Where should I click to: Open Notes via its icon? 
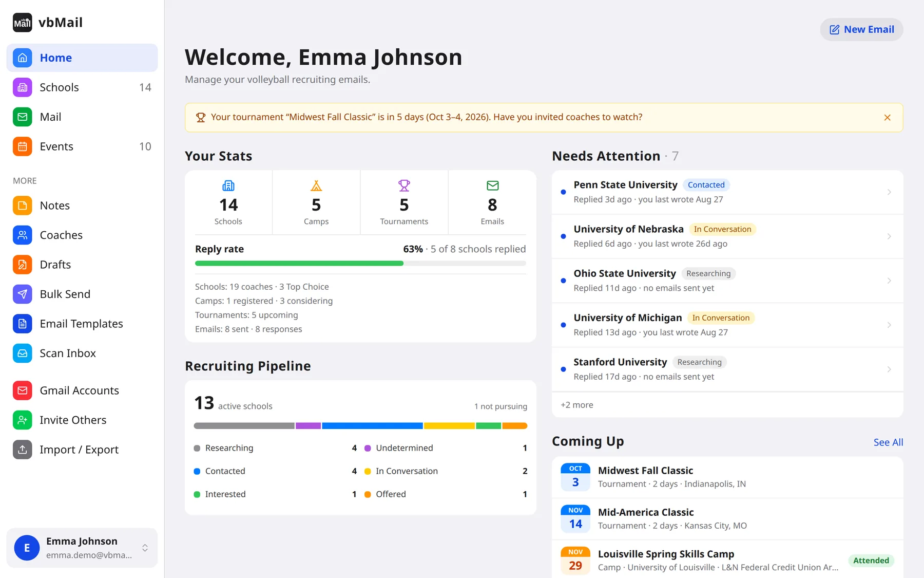[x=23, y=206]
